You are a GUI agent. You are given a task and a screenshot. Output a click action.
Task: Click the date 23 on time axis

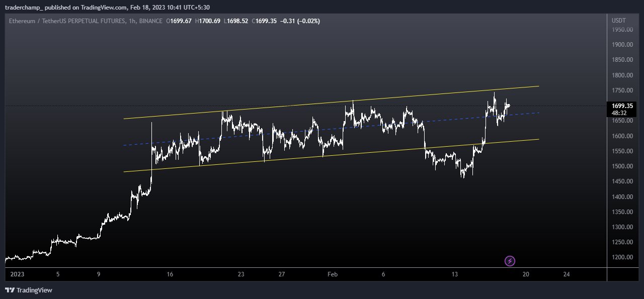[241, 274]
